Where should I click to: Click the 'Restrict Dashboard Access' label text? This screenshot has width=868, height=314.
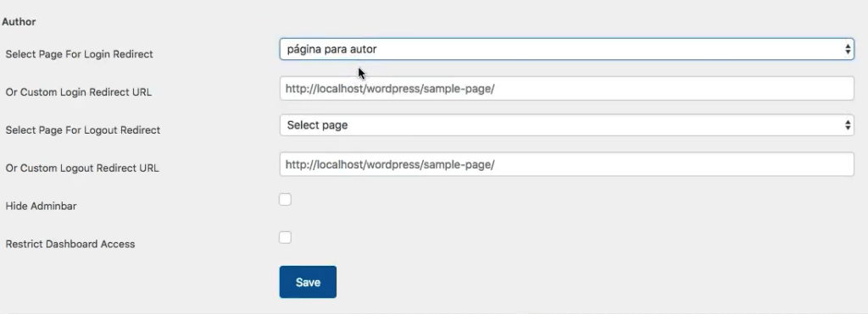point(70,245)
